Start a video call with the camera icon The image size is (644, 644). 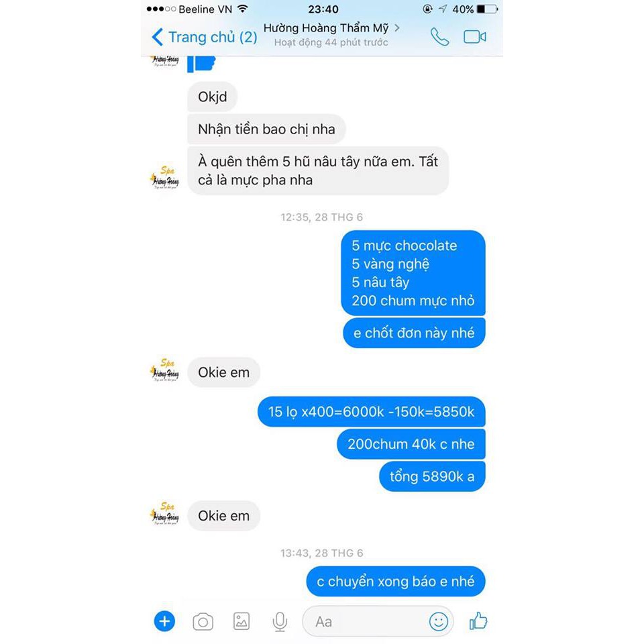[475, 37]
